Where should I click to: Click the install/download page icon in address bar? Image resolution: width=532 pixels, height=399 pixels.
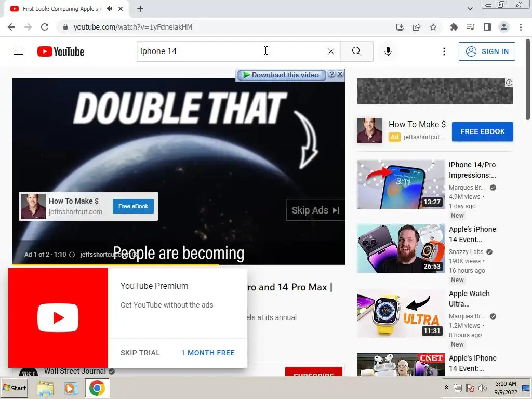point(400,27)
